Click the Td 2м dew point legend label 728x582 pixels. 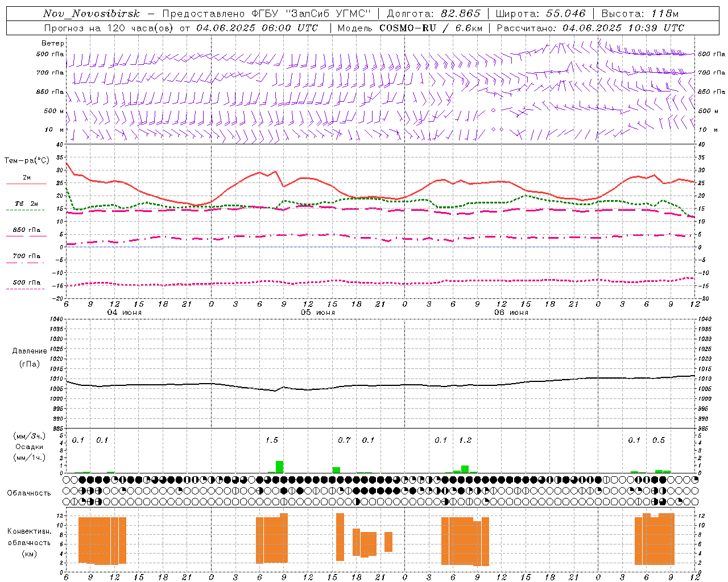pos(26,203)
